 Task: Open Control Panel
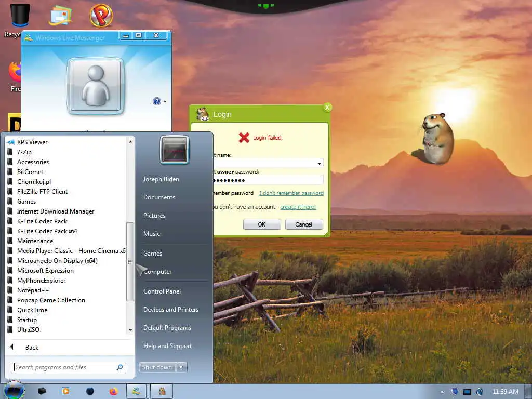click(x=162, y=291)
